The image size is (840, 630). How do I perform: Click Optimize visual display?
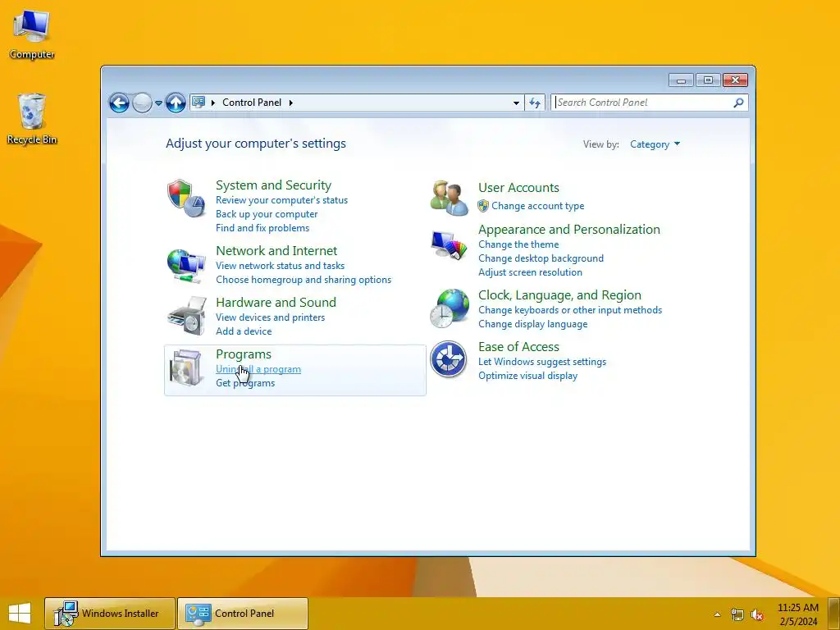tap(527, 376)
